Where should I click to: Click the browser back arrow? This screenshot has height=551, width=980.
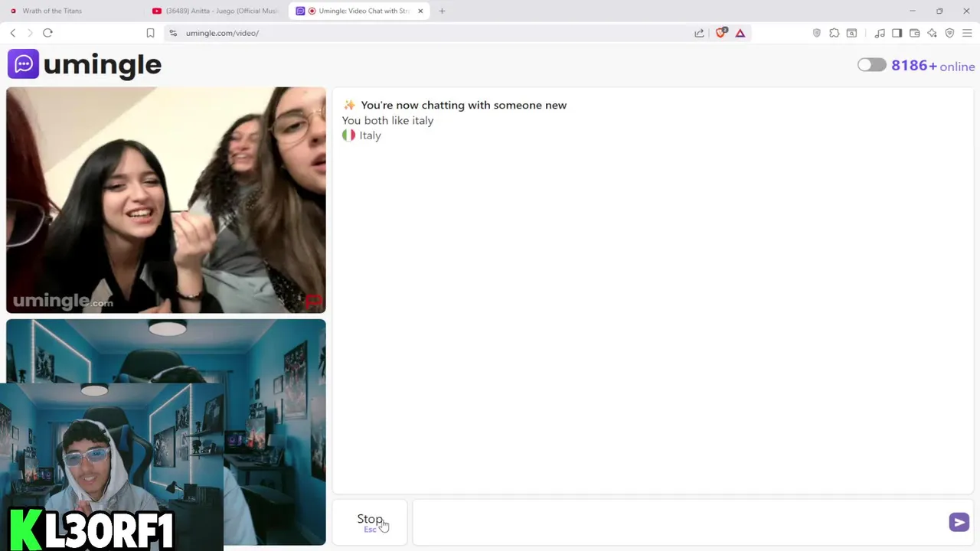pyautogui.click(x=12, y=33)
